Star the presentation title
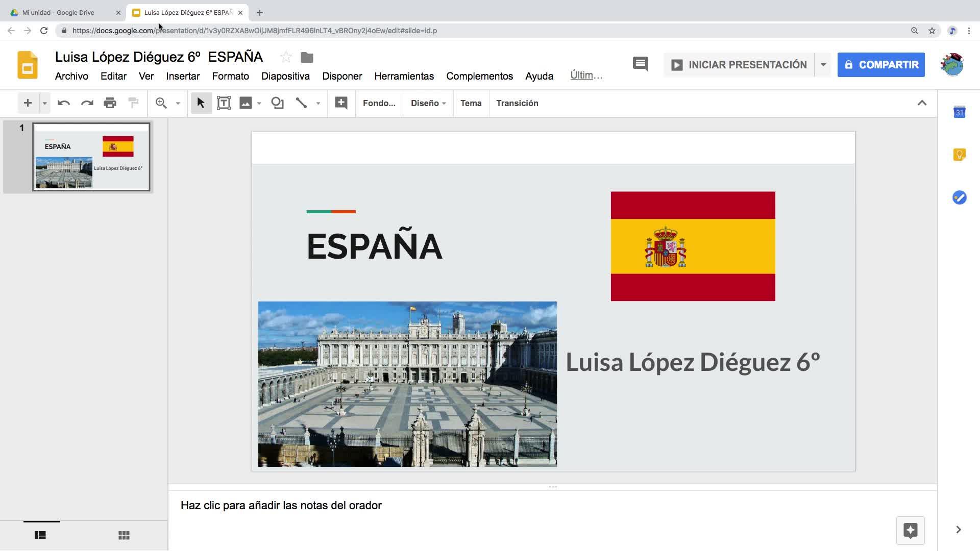The height and width of the screenshot is (551, 980). point(286,57)
